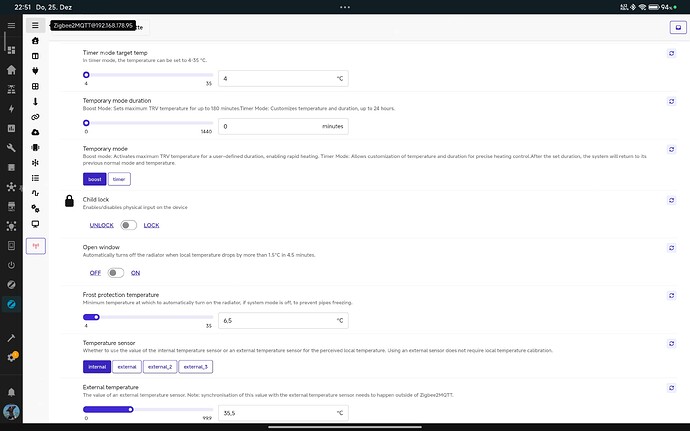Screen dimensions: 690x431
Task: Select external_2 temperature sensor option
Action: coord(160,367)
